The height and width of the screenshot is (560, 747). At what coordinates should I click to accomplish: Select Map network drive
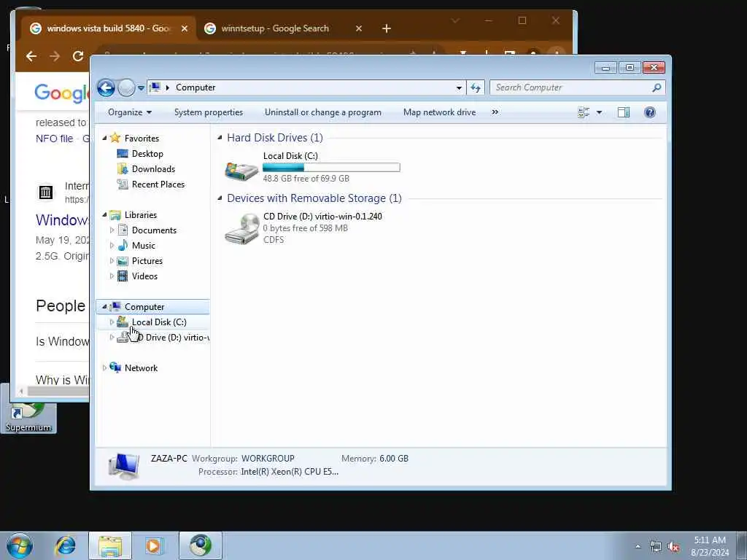coord(439,112)
